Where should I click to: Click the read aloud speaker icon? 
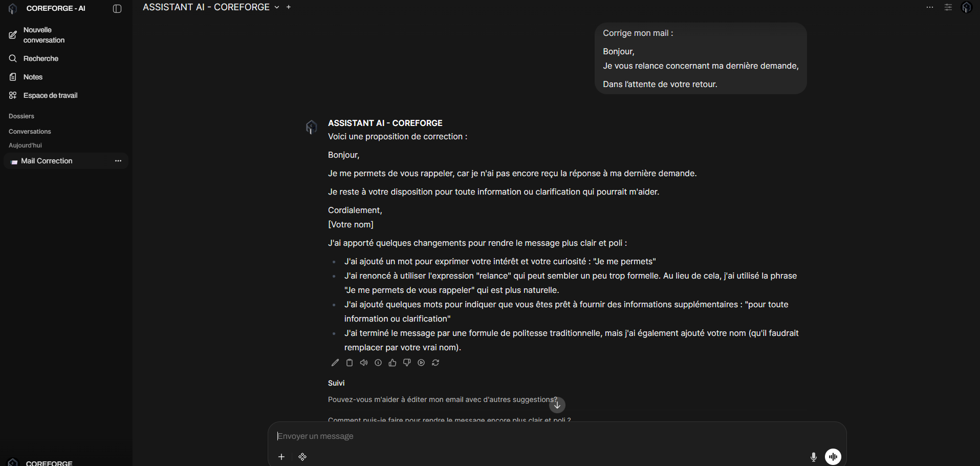click(x=364, y=363)
